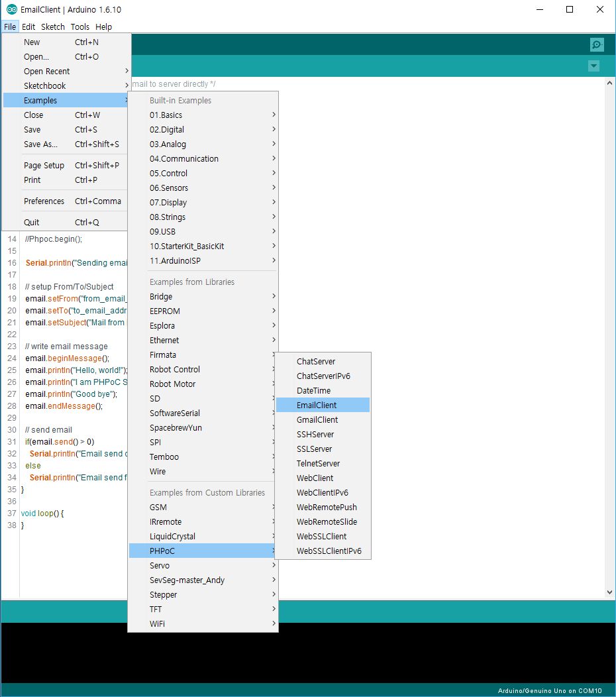The image size is (616, 697).
Task: Open the Esplora library examples
Action: pyautogui.click(x=203, y=326)
